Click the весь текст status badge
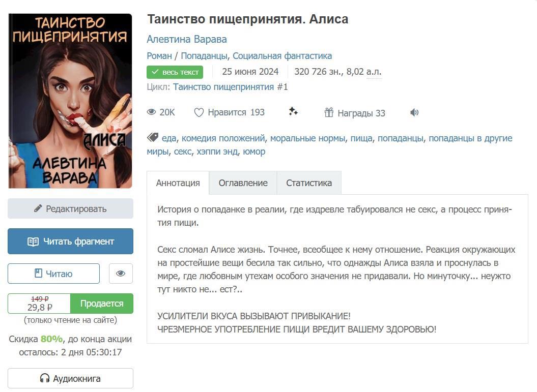This screenshot has height=392, width=537. 175,72
